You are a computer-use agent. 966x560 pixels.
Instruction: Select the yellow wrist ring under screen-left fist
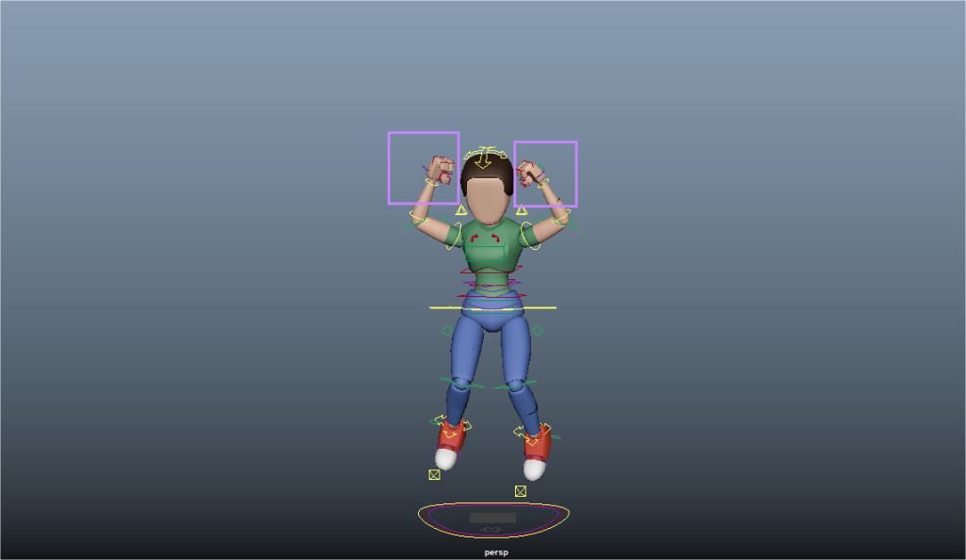[432, 182]
